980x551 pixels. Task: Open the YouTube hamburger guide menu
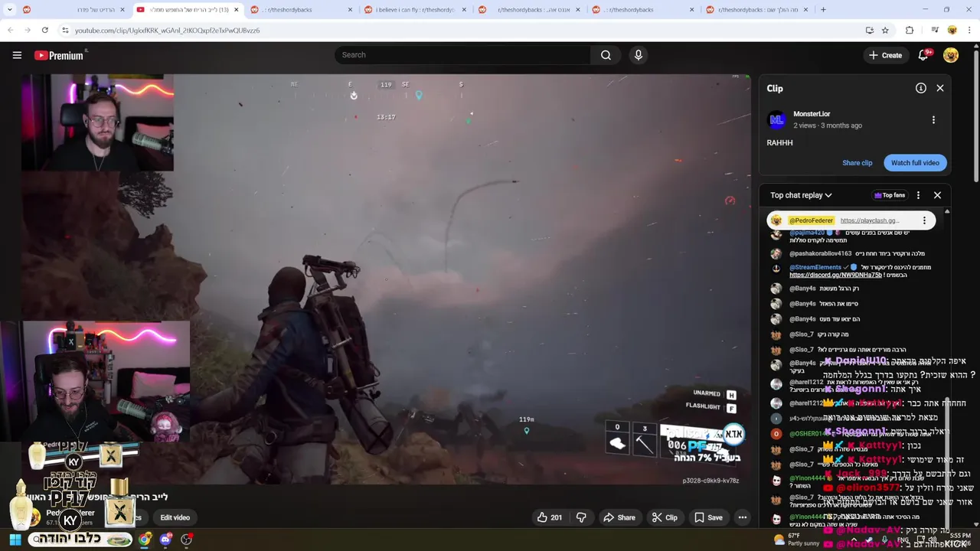[x=17, y=55]
